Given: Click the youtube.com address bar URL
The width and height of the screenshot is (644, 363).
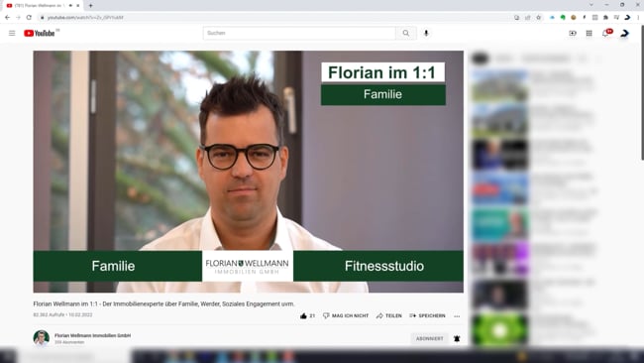Looking at the screenshot, I should pos(85,18).
